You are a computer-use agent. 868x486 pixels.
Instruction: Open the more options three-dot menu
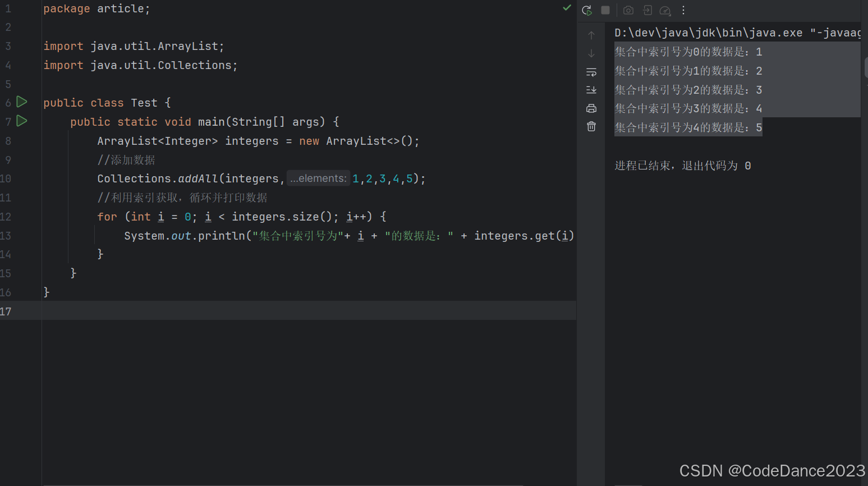[683, 10]
